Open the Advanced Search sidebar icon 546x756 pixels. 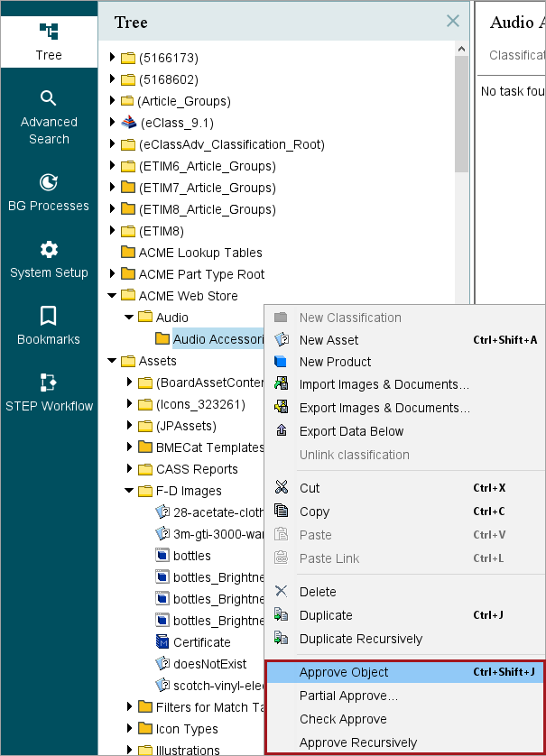(x=49, y=98)
